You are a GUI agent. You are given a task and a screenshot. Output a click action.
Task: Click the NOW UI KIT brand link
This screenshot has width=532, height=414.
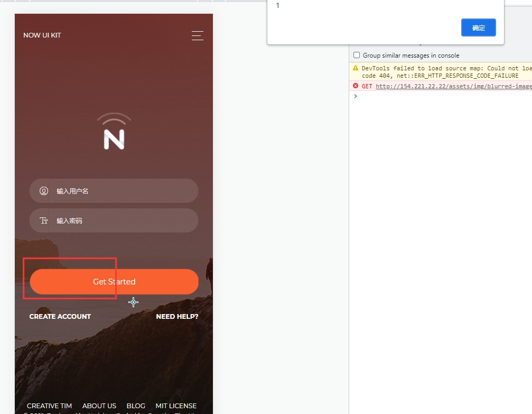(42, 35)
